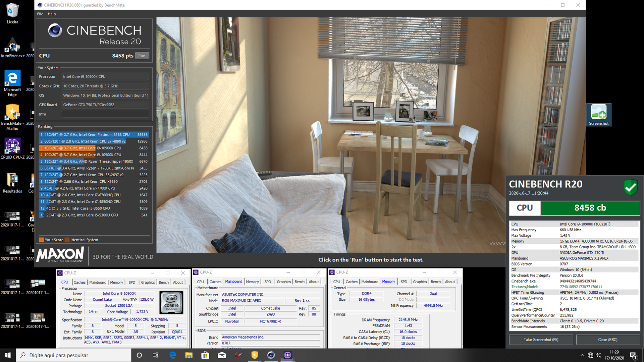Select ranking row Xeon CPU E7-4890 v2
This screenshot has width=644, height=362.
pyautogui.click(x=94, y=141)
